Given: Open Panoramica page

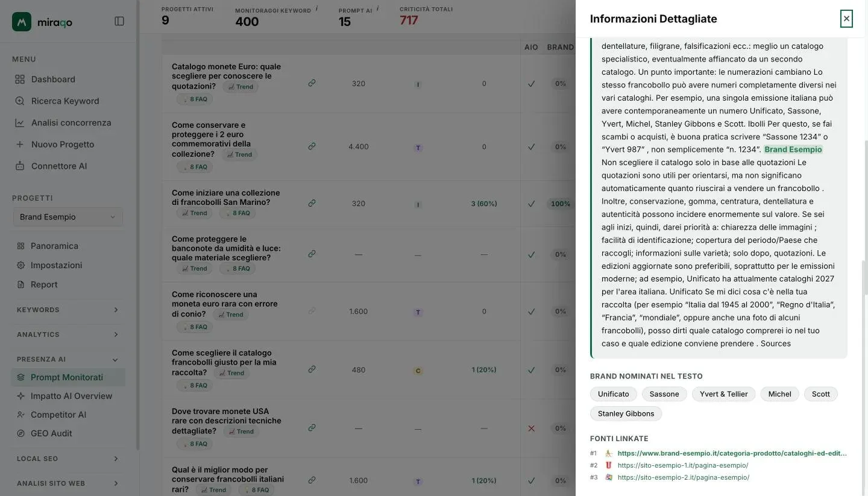Looking at the screenshot, I should 54,246.
